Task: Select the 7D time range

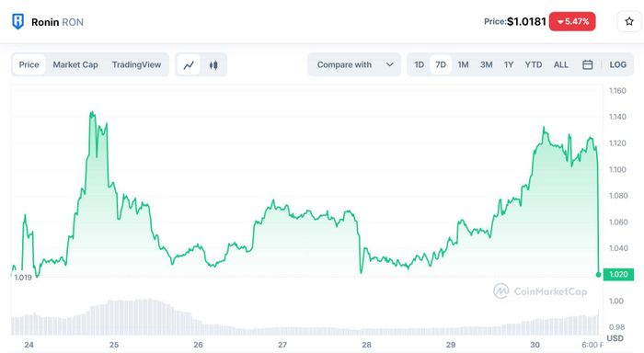Action: point(441,64)
